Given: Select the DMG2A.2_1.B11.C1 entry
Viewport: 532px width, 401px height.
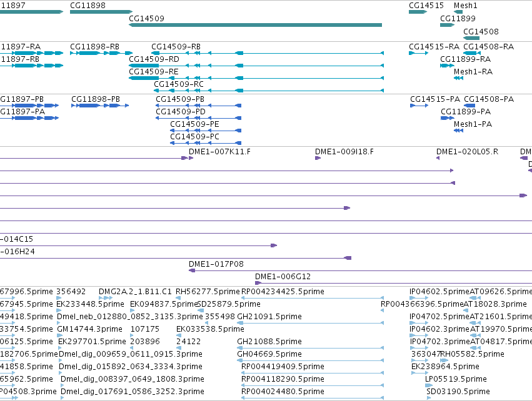Looking at the screenshot, I should tap(106, 298).
